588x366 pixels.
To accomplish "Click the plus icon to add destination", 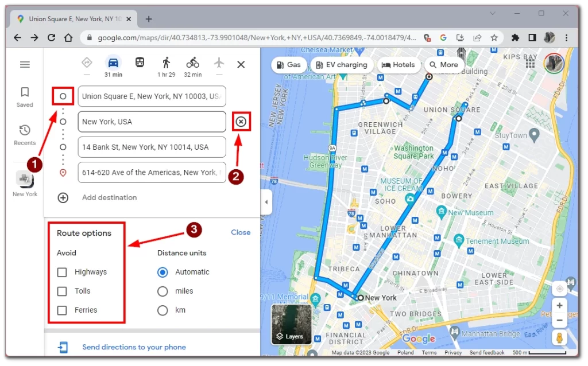I will (x=63, y=198).
